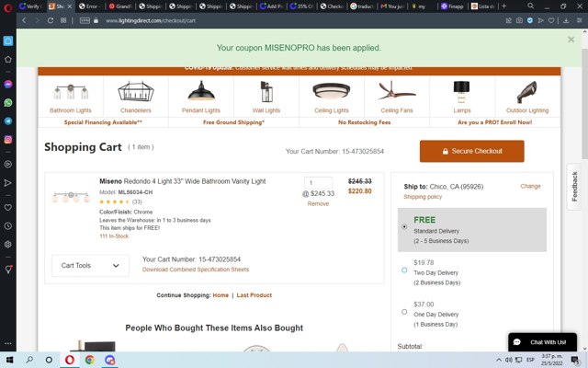
Task: Switch to the Grand tab
Action: pyautogui.click(x=120, y=6)
